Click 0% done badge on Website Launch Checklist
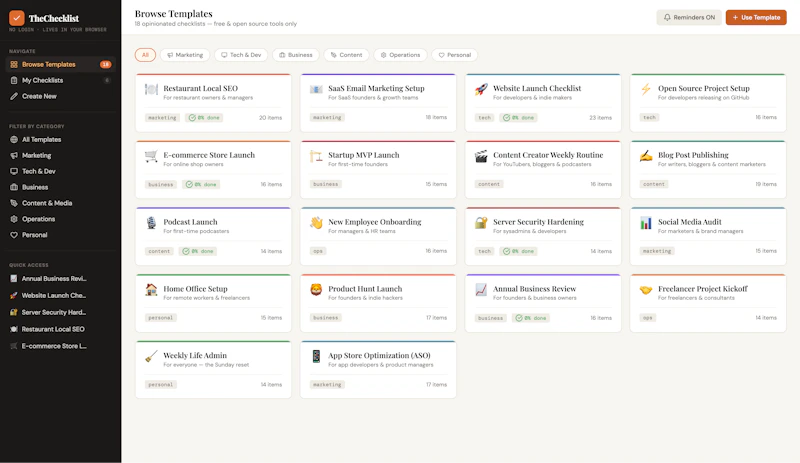800x463 pixels. tap(518, 117)
